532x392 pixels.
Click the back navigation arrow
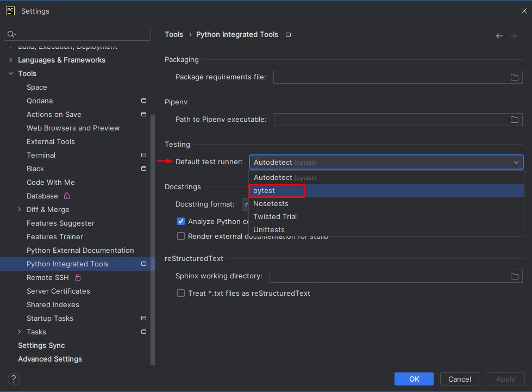[499, 36]
